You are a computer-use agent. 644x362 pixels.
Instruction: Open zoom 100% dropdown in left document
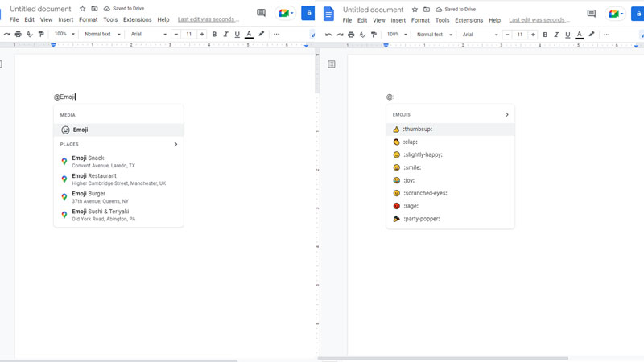[x=64, y=34]
